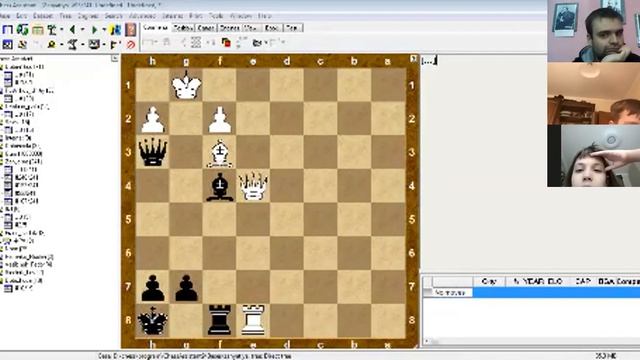Click the red crossed circle cancel icon
640x360 pixels.
click(x=131, y=44)
